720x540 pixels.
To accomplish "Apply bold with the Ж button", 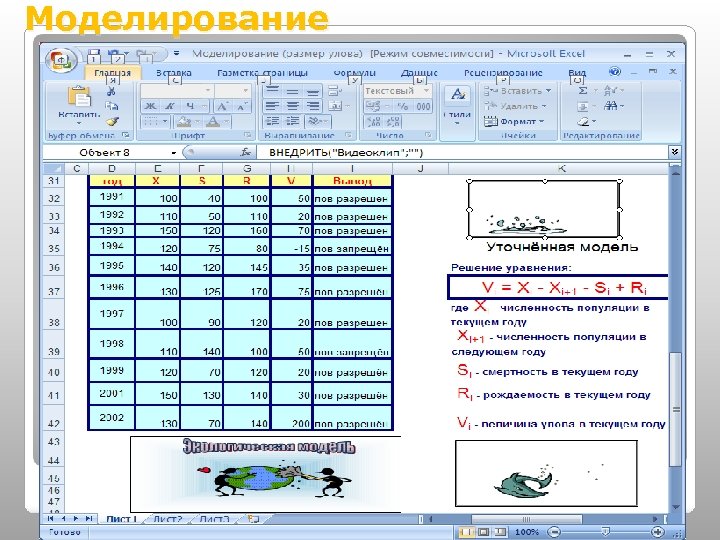I will (x=150, y=107).
